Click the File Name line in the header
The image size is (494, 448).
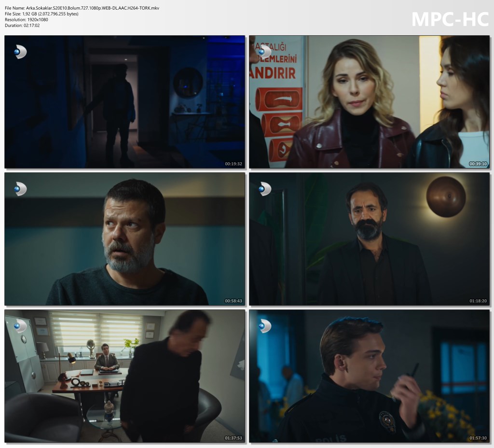tap(82, 8)
